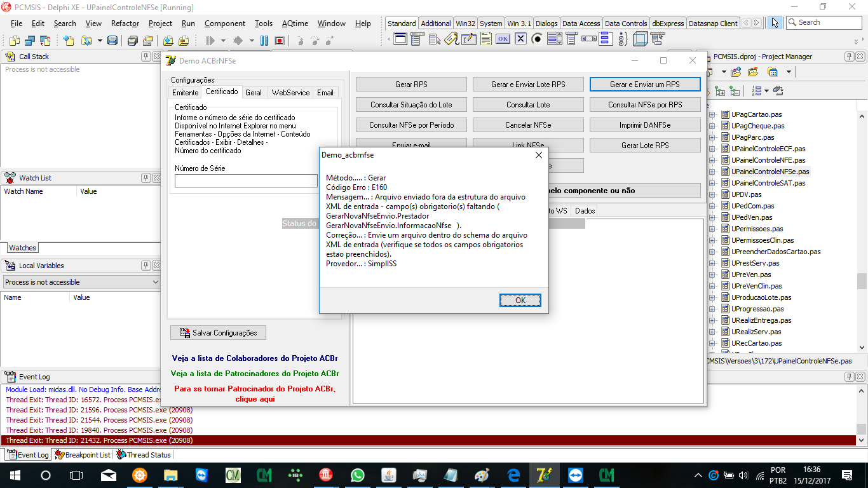868x488 pixels.
Task: Open TeamViewer from the taskbar
Action: pyautogui.click(x=576, y=475)
